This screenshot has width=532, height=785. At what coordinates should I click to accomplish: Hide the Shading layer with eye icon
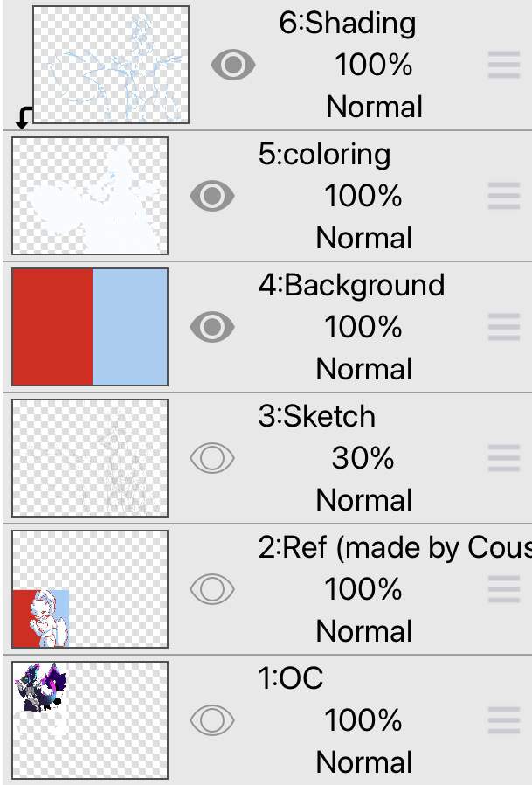(x=232, y=65)
